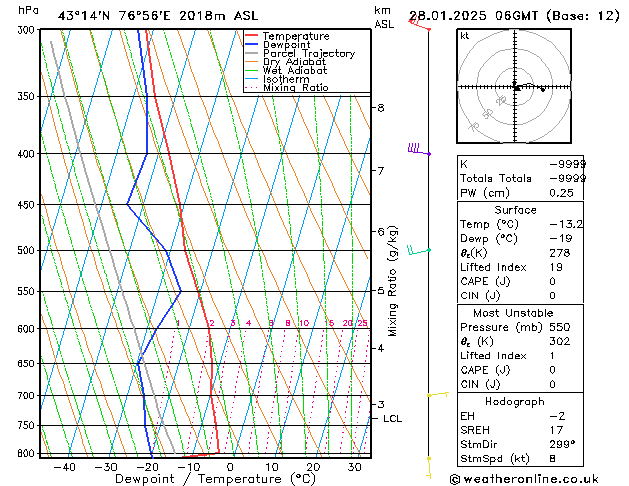Click the hodograph circular plot
The image size is (629, 486).
click(514, 86)
